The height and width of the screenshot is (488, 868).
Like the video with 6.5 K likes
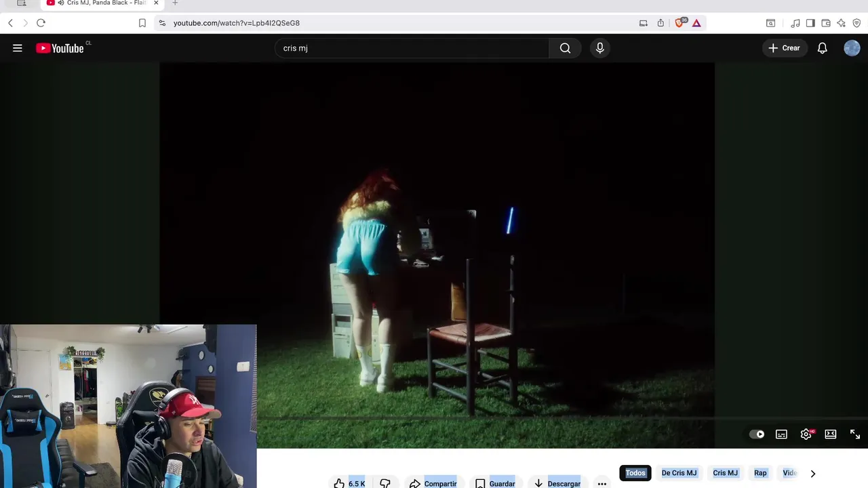349,483
